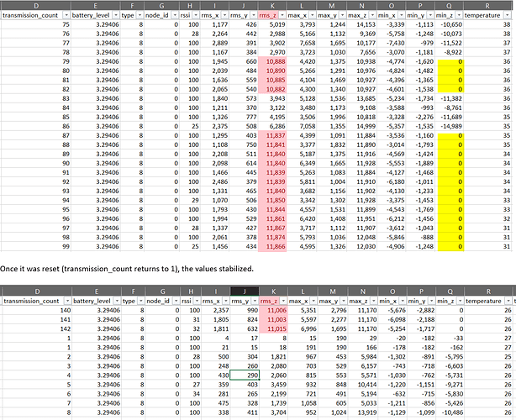Screen dimensions: 516x420
Task: Select column H header in the lower table
Action: point(191,291)
